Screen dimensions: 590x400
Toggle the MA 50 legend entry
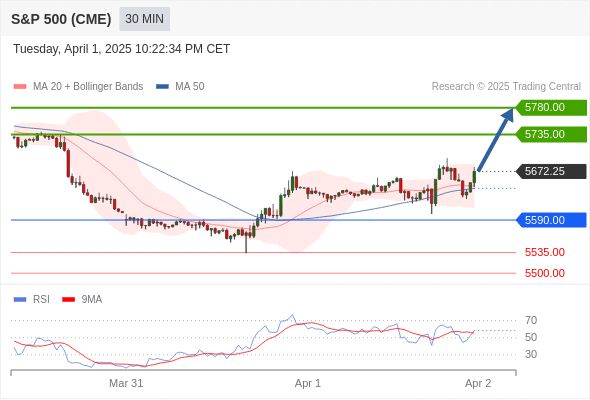[x=180, y=87]
